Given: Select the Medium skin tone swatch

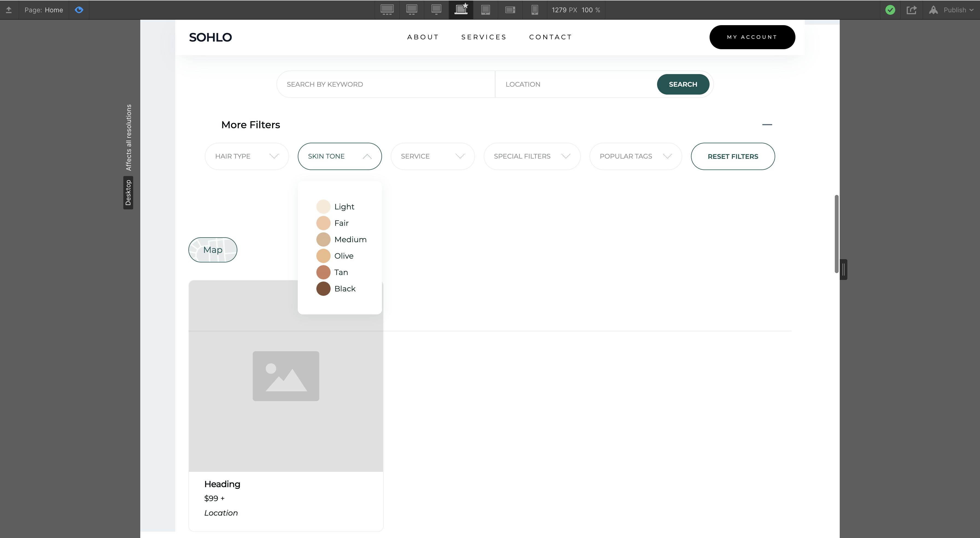Looking at the screenshot, I should 323,239.
